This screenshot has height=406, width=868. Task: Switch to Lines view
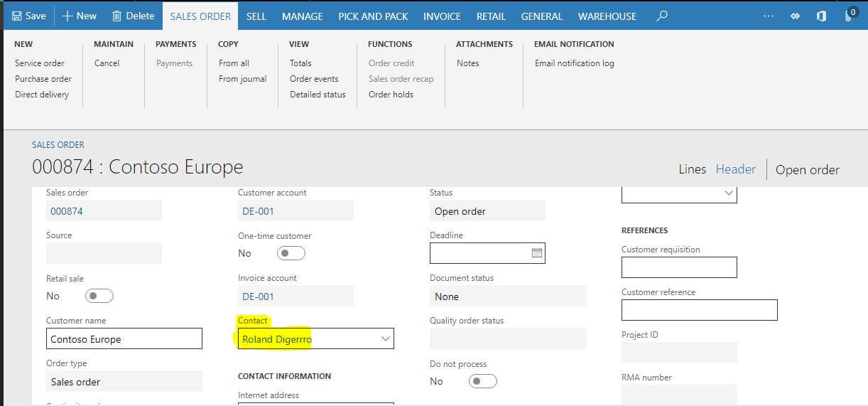(693, 169)
